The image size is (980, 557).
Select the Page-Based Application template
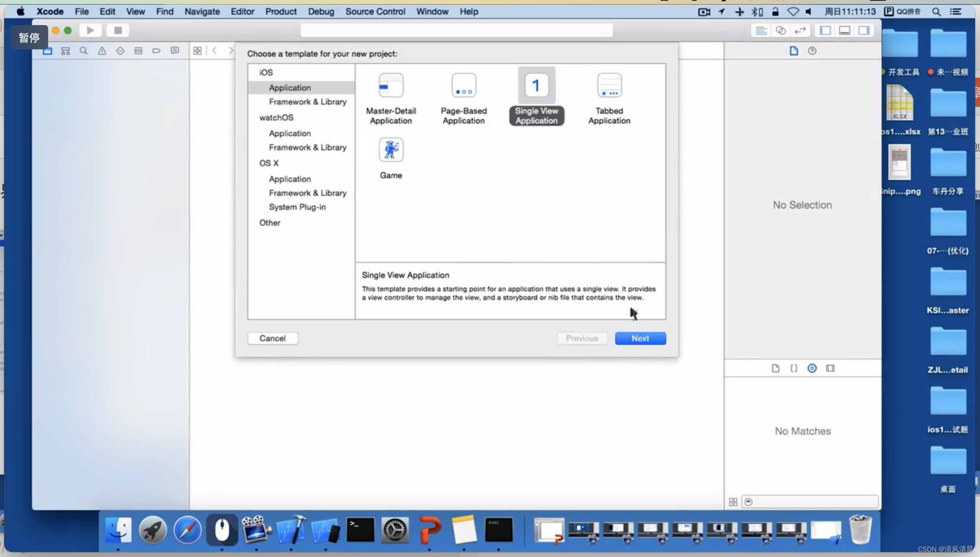tap(463, 99)
